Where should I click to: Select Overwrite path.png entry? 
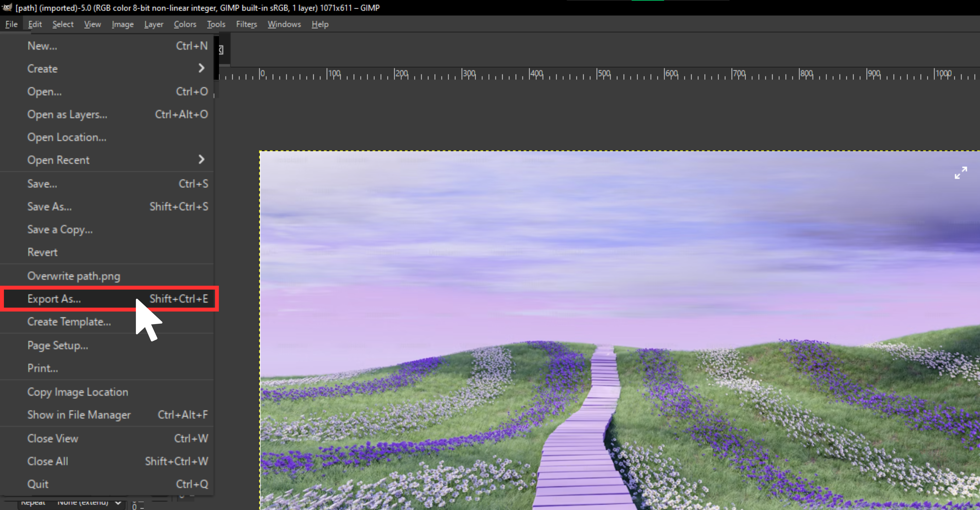click(107, 276)
